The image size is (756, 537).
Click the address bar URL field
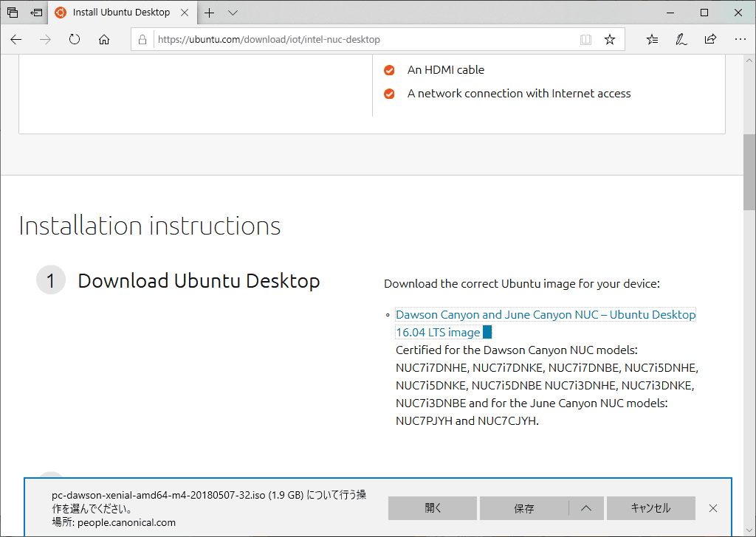[x=362, y=40]
